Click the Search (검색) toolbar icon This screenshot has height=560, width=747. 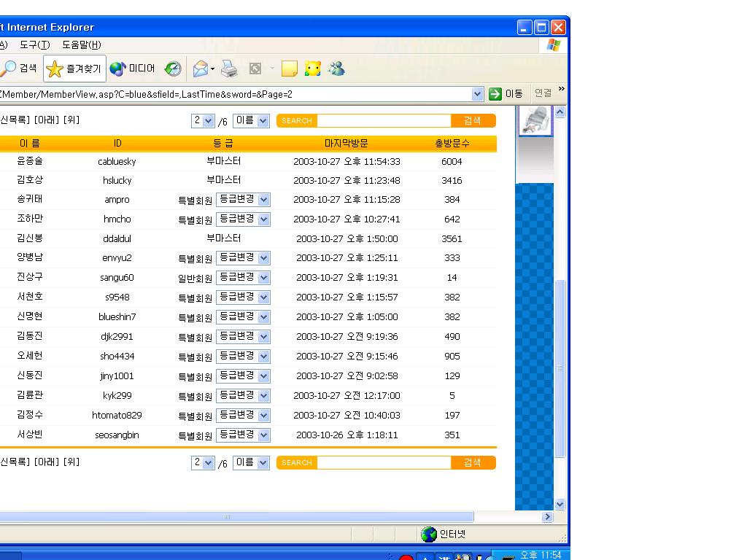tap(18, 69)
